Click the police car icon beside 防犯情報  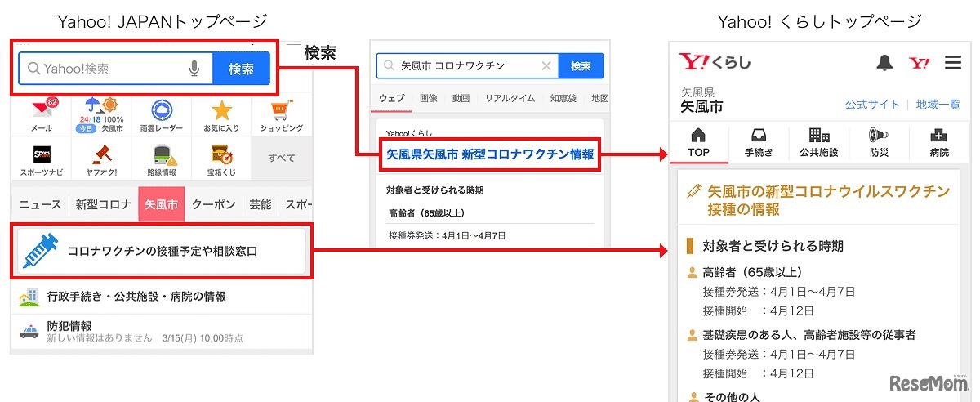[x=29, y=332]
